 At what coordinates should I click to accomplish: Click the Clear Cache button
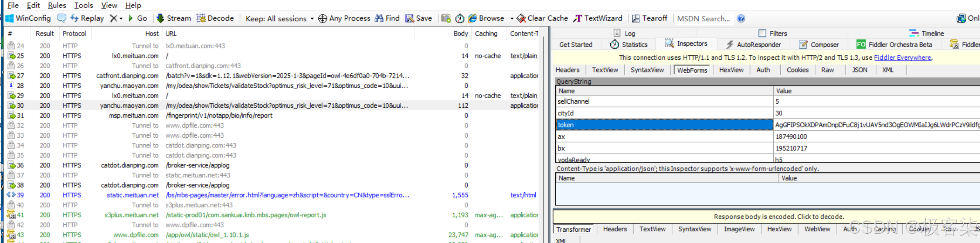click(x=542, y=18)
